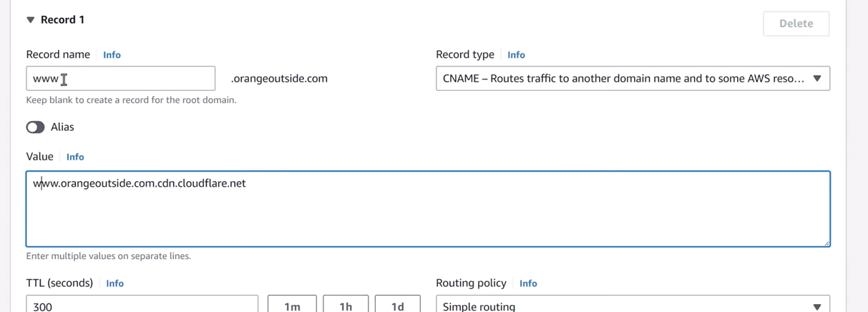The height and width of the screenshot is (312, 868).
Task: Open the Simple routing policy dropdown
Action: coord(623,306)
